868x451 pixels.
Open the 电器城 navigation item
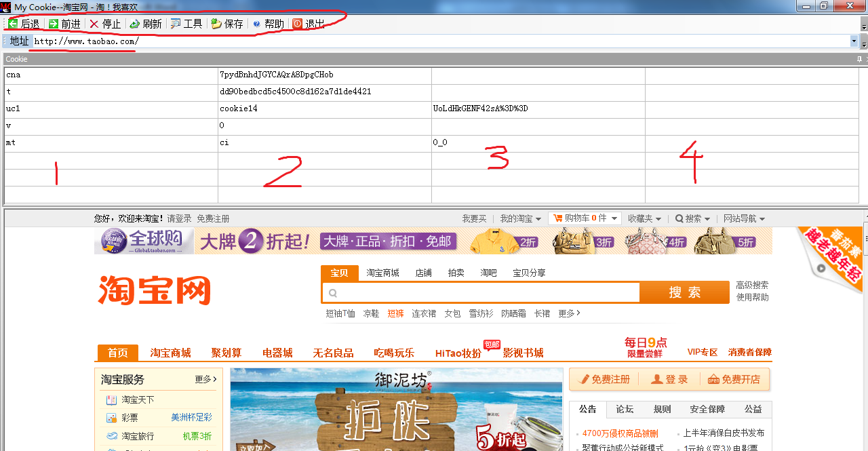(x=277, y=353)
